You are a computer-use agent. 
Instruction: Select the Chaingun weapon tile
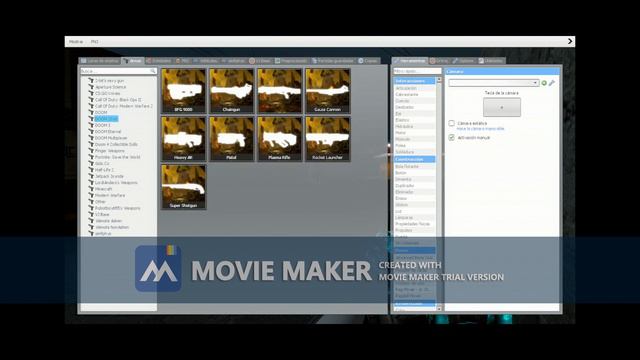point(231,91)
